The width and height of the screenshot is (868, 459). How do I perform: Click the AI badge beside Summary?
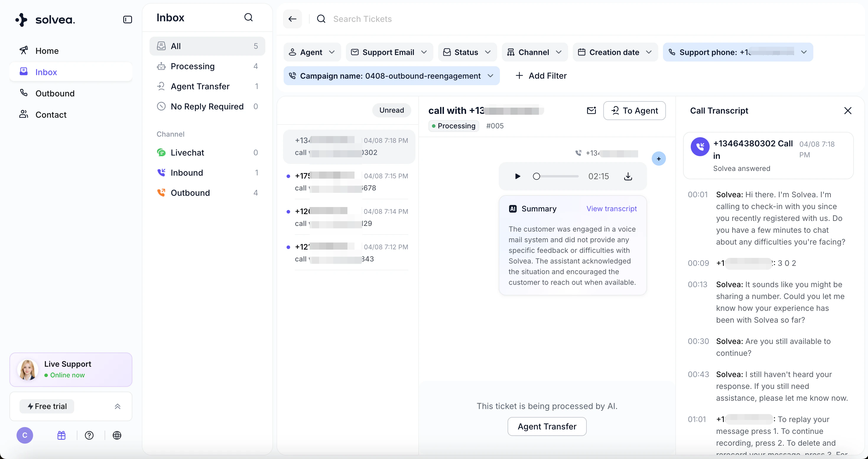pyautogui.click(x=513, y=209)
